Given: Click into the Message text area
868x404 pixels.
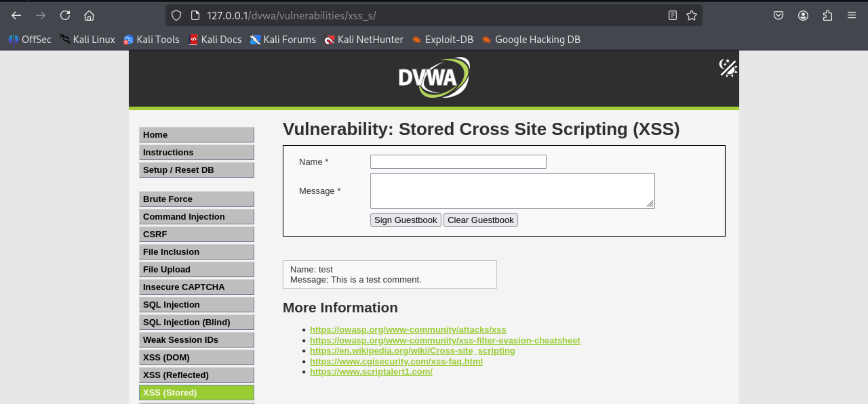Looking at the screenshot, I should tap(512, 191).
